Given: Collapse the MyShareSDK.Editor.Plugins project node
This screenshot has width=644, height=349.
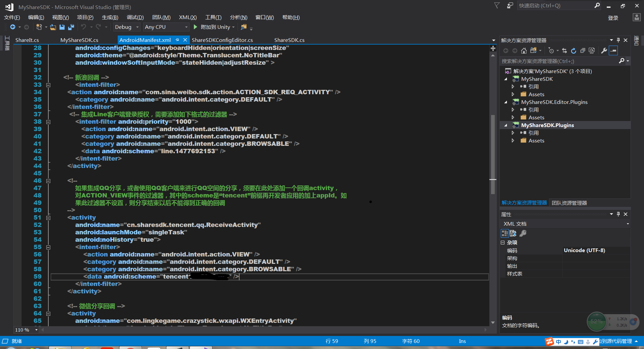Looking at the screenshot, I should (x=506, y=102).
